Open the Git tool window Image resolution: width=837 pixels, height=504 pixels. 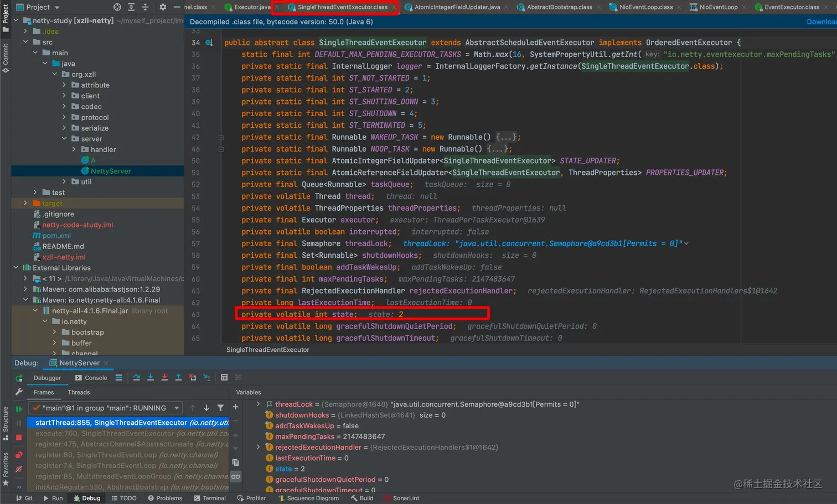[24, 498]
